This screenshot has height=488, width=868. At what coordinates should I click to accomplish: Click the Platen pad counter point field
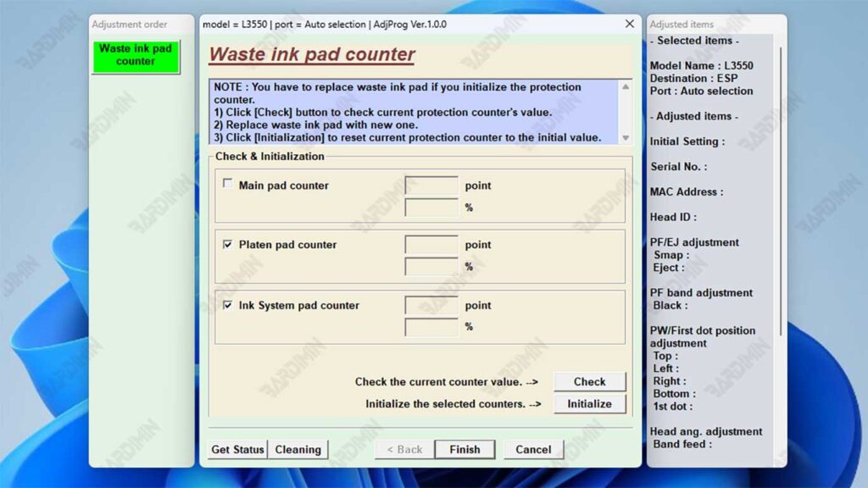pos(431,245)
